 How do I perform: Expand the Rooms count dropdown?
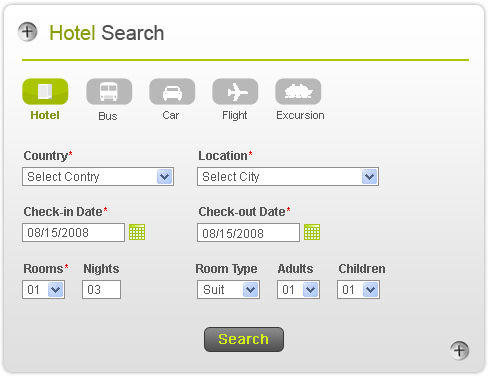[43, 289]
